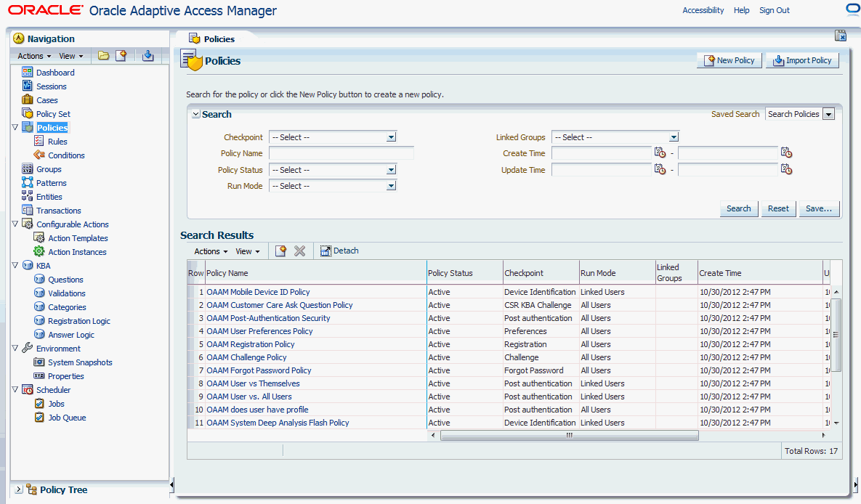The image size is (861, 504).
Task: Click the Policy Name input field
Action: (341, 153)
